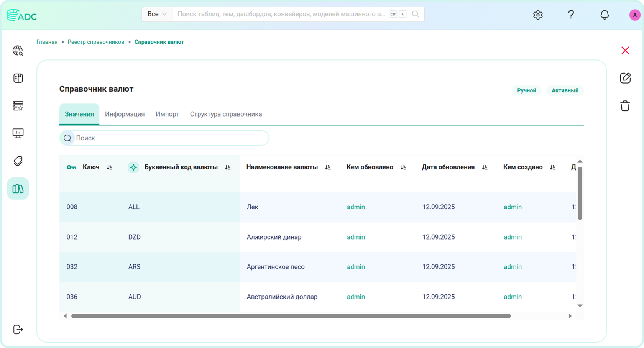Close the reference with red X
This screenshot has width=644, height=348.
pos(625,51)
